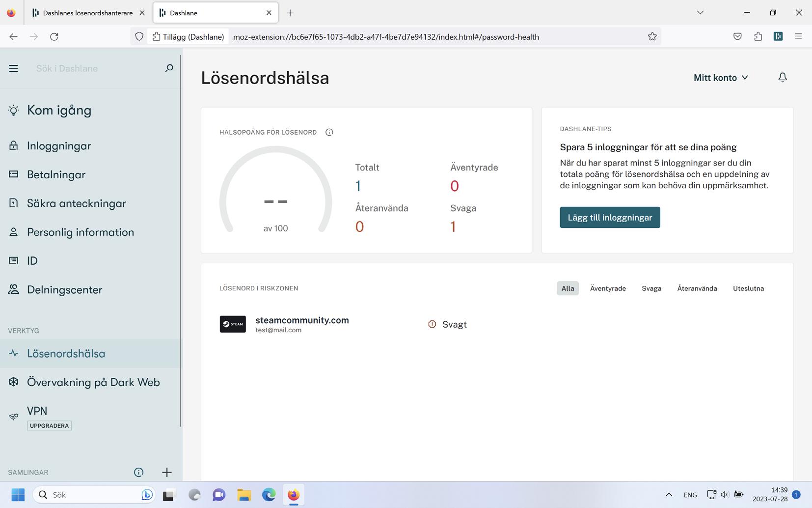Filter by Äventyrade passwords
Viewport: 812px width, 508px height.
tap(608, 288)
